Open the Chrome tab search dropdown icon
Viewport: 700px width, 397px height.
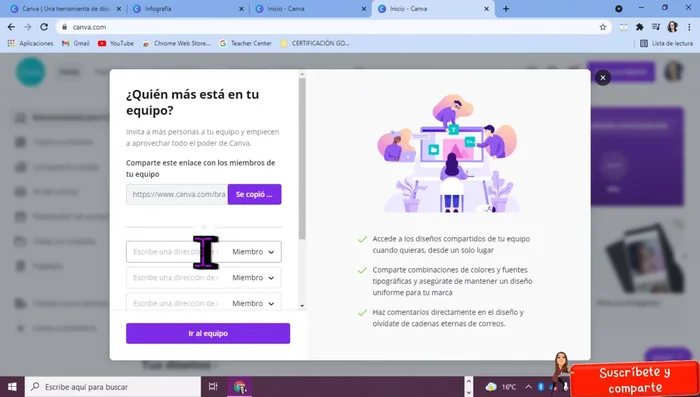coord(619,9)
